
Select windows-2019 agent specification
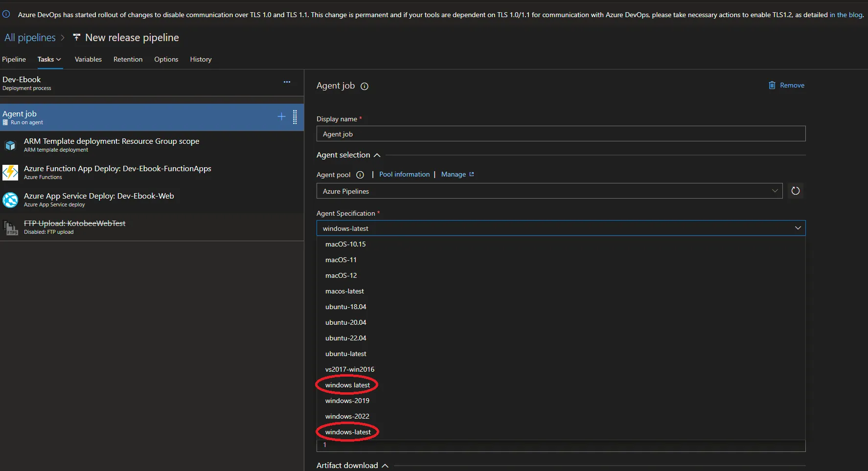click(x=561, y=401)
